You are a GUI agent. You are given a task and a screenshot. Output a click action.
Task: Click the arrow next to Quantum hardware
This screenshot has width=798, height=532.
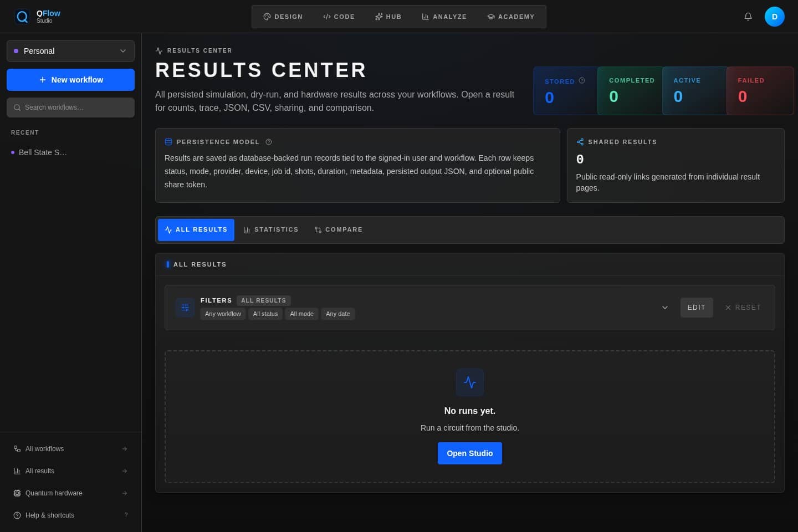point(125,493)
